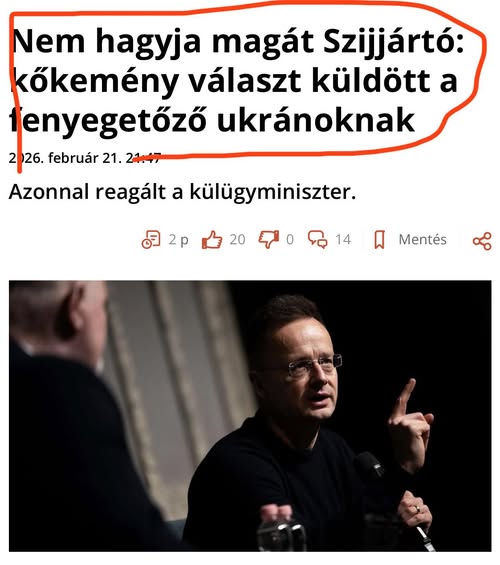Click the comment count 14
Viewport: 500px width, 565px height.
click(x=343, y=240)
